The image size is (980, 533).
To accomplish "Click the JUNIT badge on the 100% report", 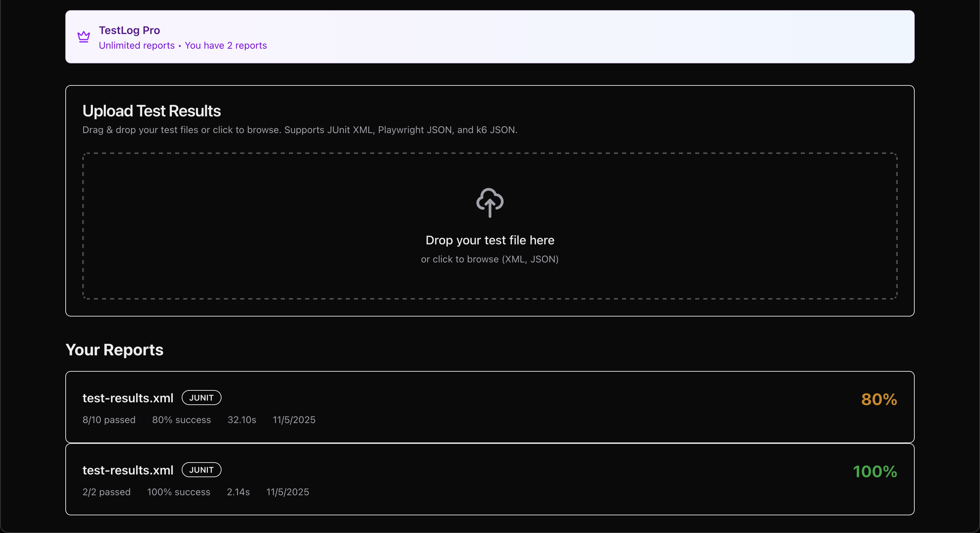I will click(x=201, y=469).
